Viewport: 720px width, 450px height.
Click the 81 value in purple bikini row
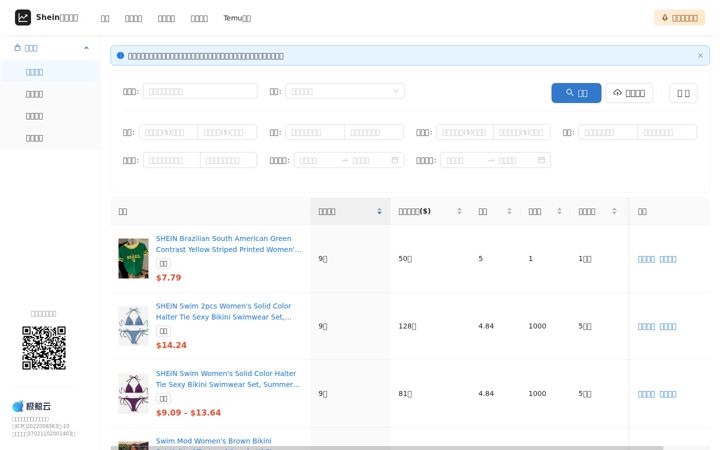coord(405,394)
